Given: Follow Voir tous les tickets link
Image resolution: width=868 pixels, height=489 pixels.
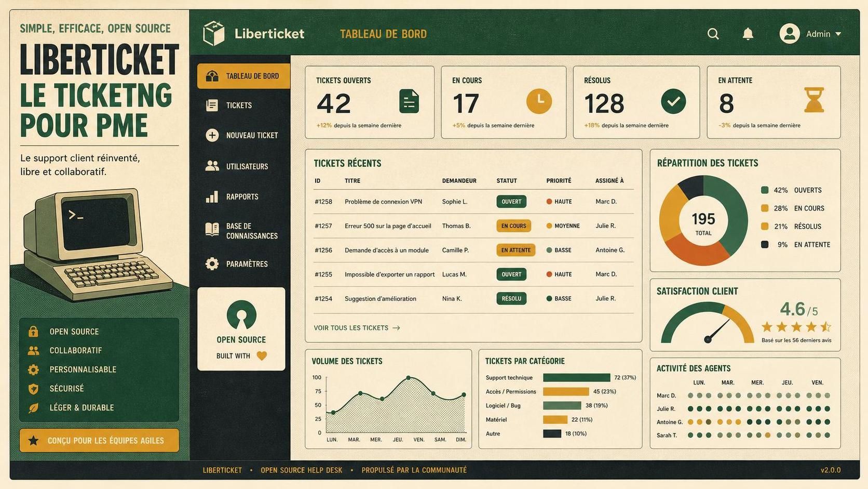Looking at the screenshot, I should (357, 328).
